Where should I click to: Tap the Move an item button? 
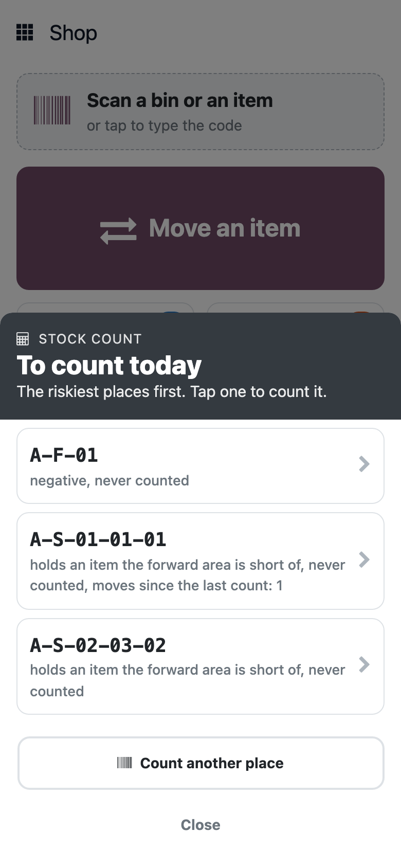click(x=200, y=228)
